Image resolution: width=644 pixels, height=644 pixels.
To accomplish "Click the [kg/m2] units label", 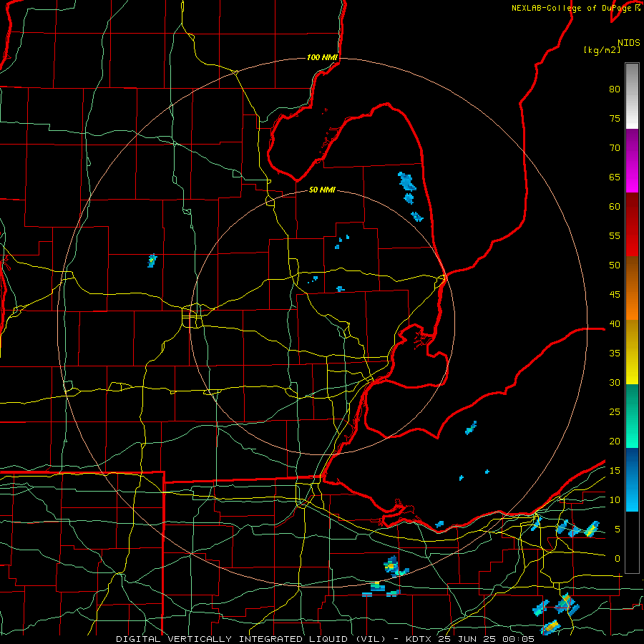I will click(602, 50).
